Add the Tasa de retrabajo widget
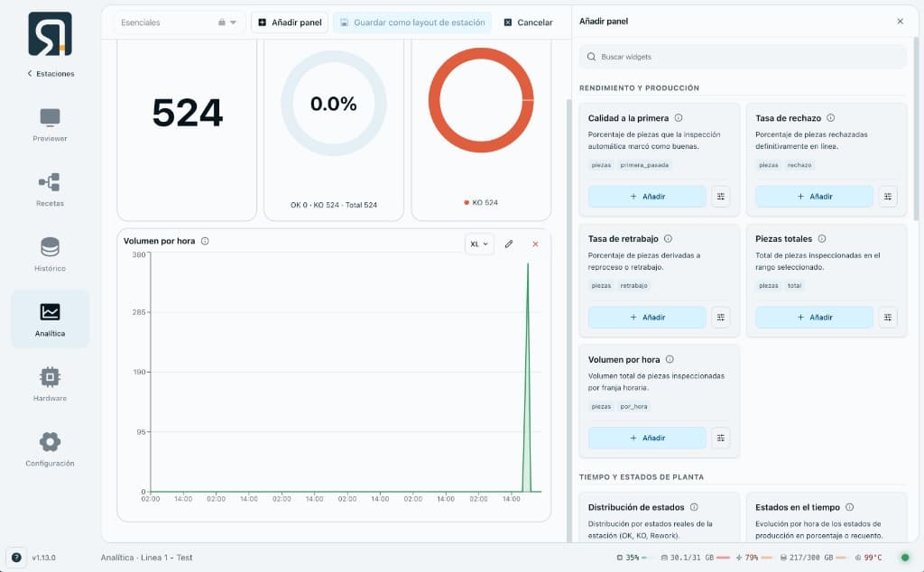Image resolution: width=924 pixels, height=572 pixels. coord(647,317)
